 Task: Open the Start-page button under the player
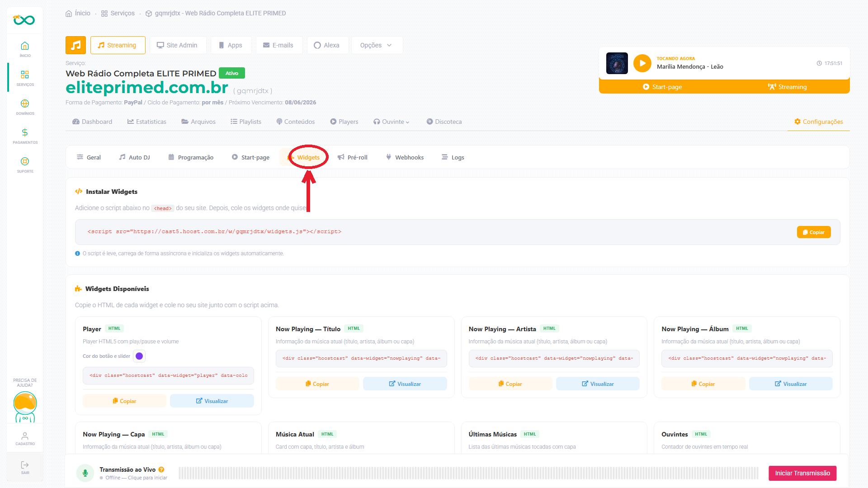[662, 87]
